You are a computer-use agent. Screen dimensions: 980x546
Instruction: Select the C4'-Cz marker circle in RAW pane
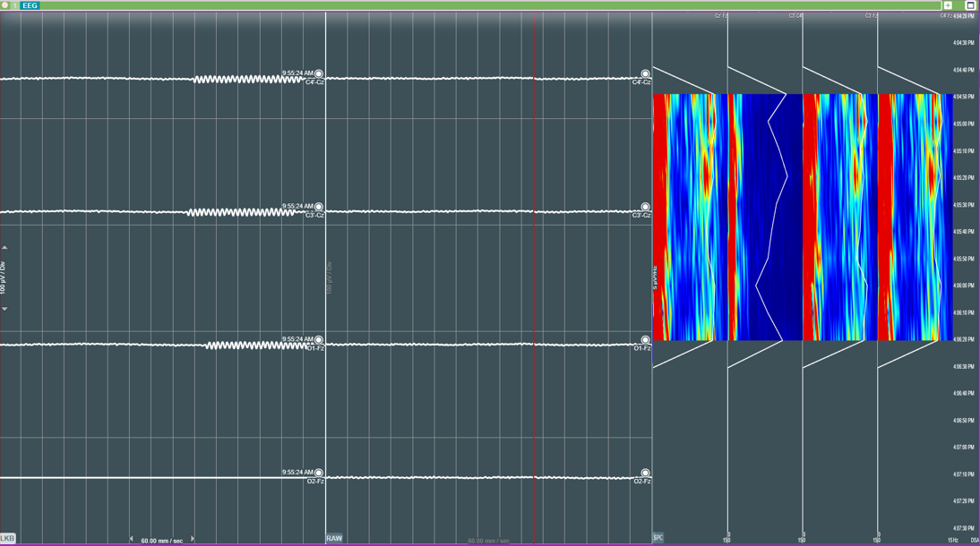pos(645,73)
